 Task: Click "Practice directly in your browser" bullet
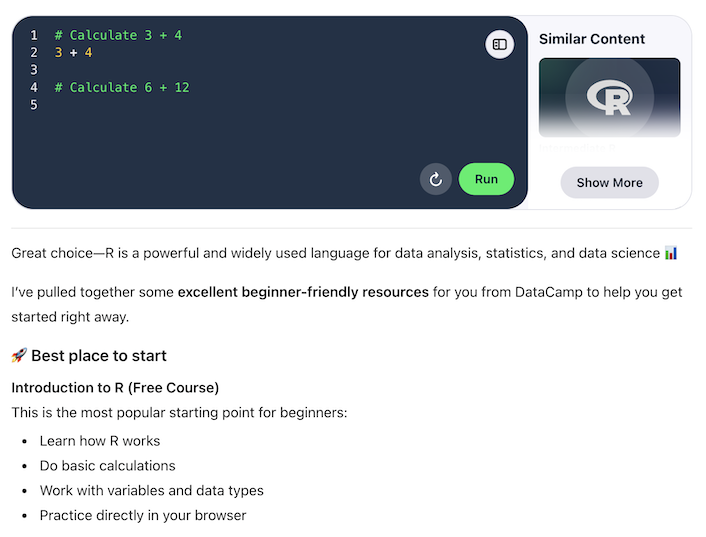click(x=143, y=515)
